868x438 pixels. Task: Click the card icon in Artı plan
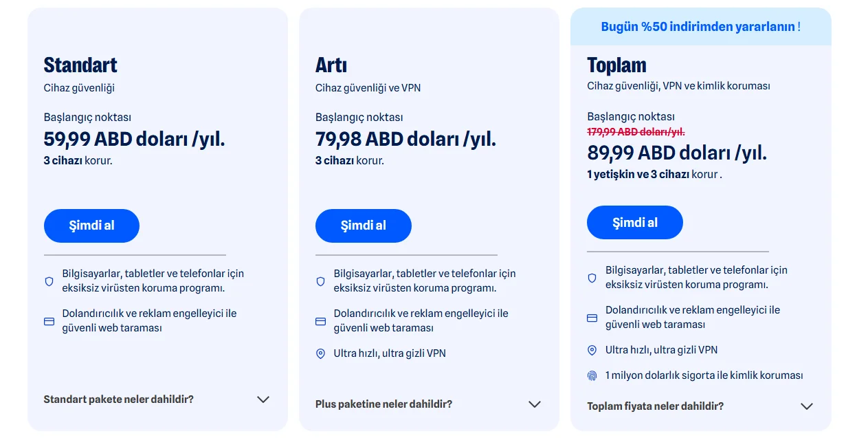(x=320, y=321)
